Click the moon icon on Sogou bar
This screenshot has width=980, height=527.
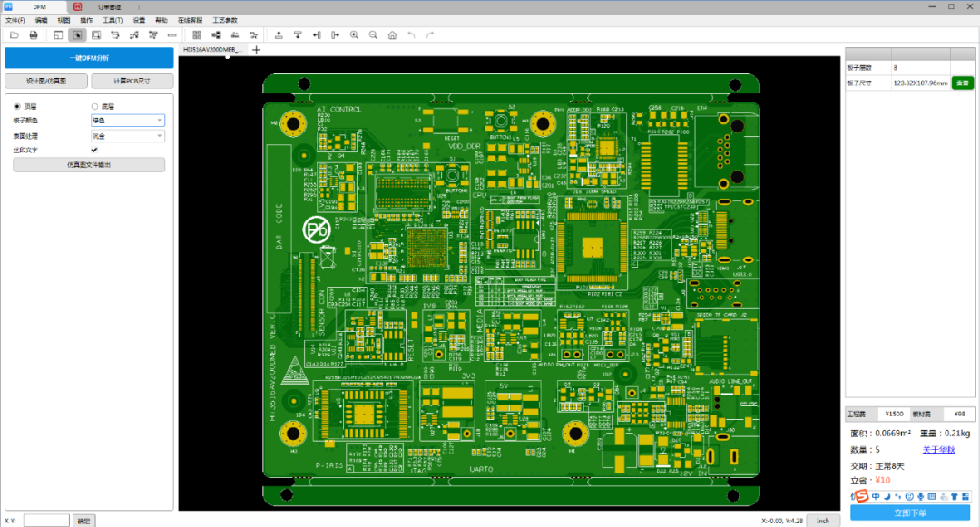coord(887,496)
